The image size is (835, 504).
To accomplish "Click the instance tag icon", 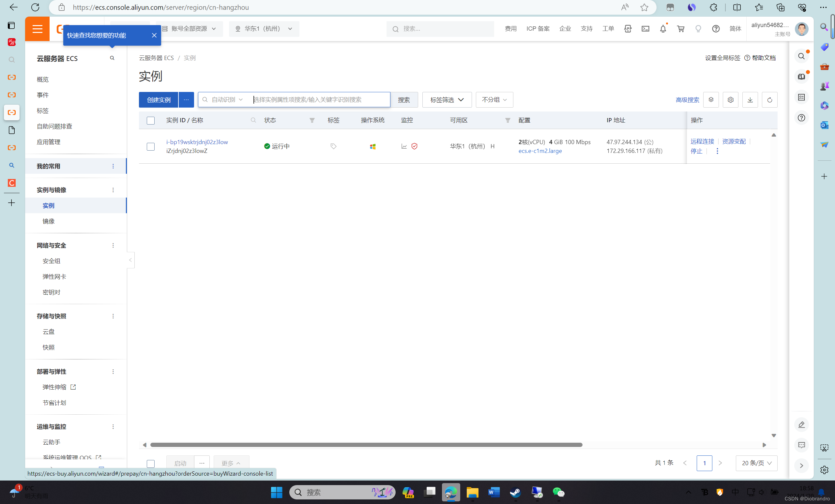I will [333, 146].
